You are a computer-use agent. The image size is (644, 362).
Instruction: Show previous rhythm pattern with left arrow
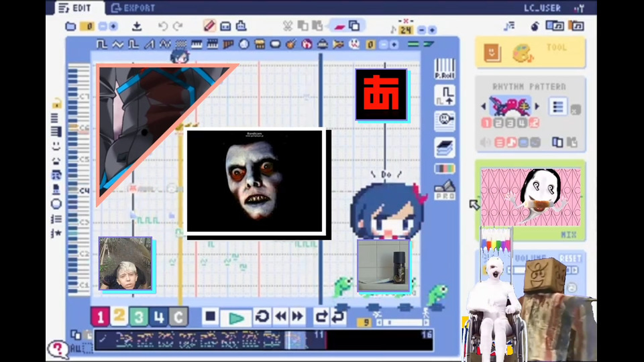tap(484, 107)
